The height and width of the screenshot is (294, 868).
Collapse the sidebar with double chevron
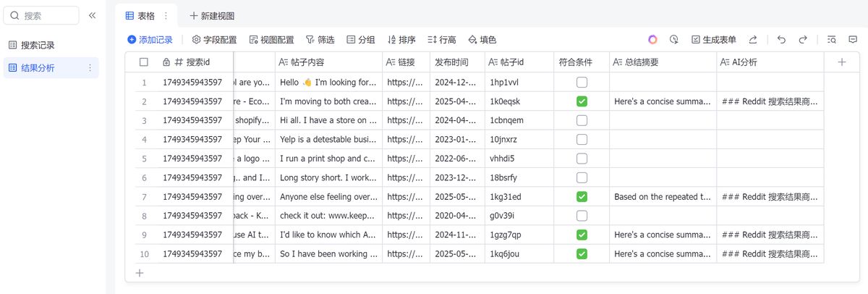(x=93, y=15)
